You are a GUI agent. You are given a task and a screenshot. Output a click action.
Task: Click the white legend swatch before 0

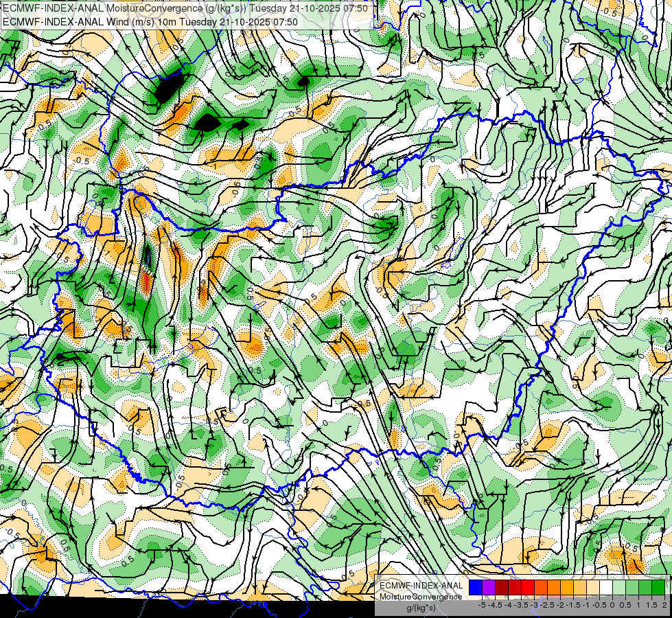pyautogui.click(x=606, y=587)
